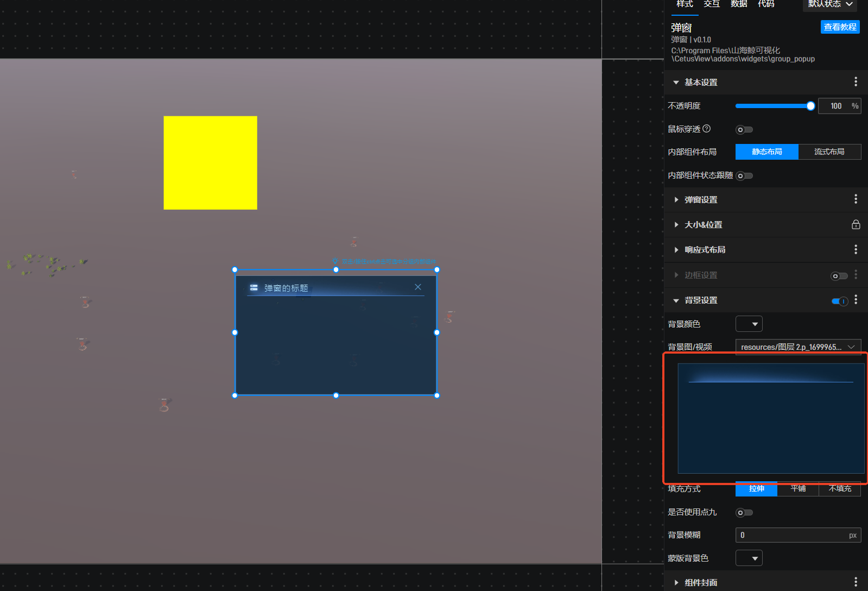Screen dimensions: 868x591
Task: Toggle 是否使用点九 switch
Action: coord(744,512)
